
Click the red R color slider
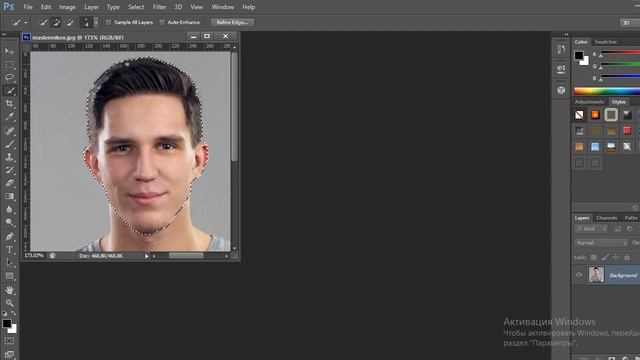620,53
